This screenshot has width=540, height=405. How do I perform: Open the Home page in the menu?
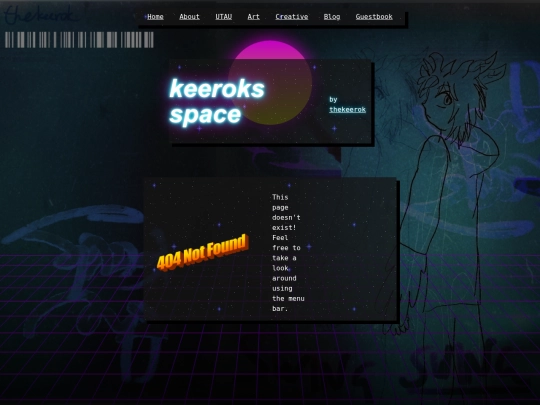pyautogui.click(x=155, y=17)
